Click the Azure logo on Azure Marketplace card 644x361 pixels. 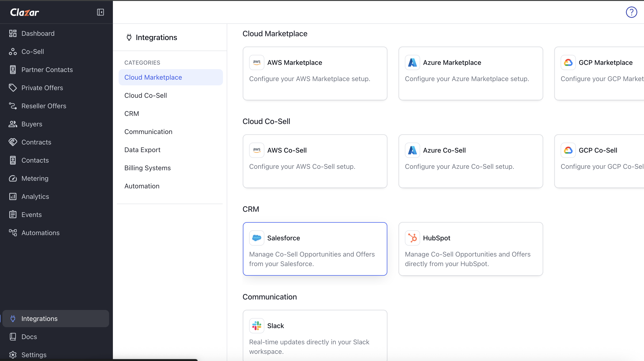(x=412, y=62)
